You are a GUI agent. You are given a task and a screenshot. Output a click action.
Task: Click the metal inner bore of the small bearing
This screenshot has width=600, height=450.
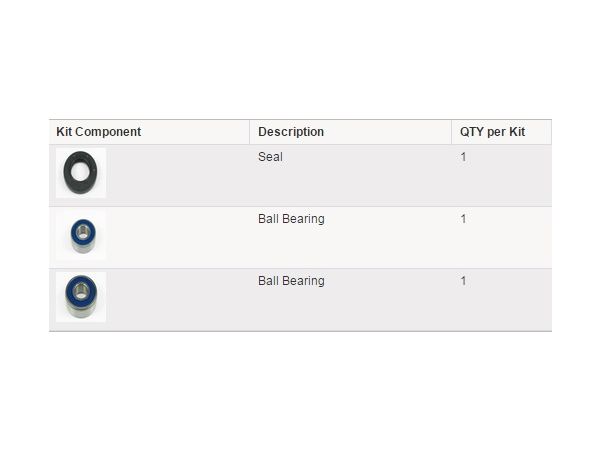[x=83, y=232]
